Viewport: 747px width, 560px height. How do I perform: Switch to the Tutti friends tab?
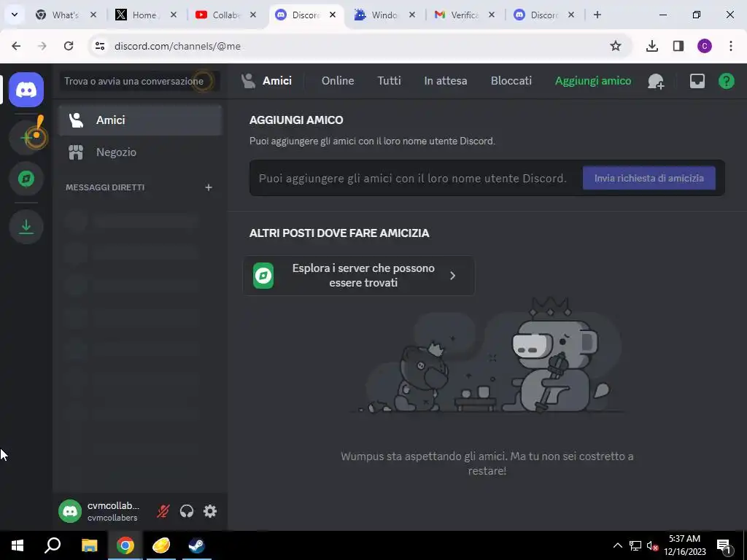click(x=390, y=81)
